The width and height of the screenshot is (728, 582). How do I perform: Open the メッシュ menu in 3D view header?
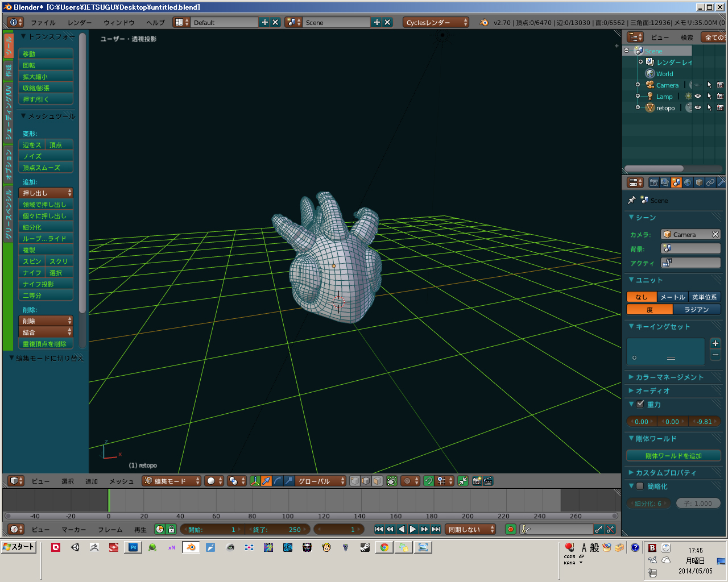121,481
